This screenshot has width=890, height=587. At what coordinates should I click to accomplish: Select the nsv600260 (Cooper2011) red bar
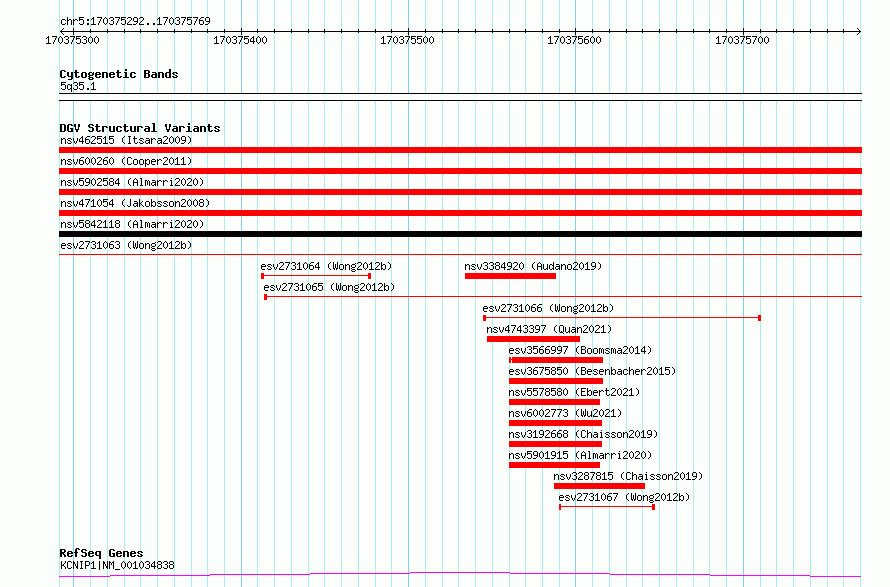460,171
